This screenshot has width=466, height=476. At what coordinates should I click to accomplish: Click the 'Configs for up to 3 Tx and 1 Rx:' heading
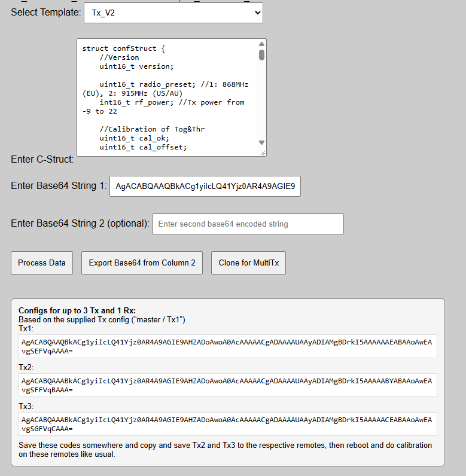[x=77, y=310]
